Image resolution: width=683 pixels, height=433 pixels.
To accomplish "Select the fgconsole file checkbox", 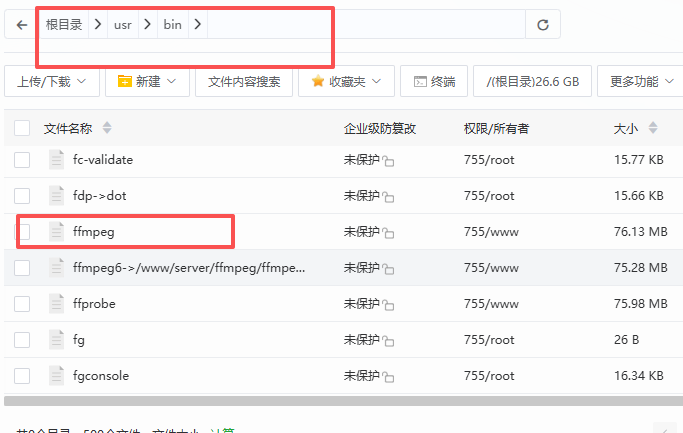I will [x=22, y=376].
